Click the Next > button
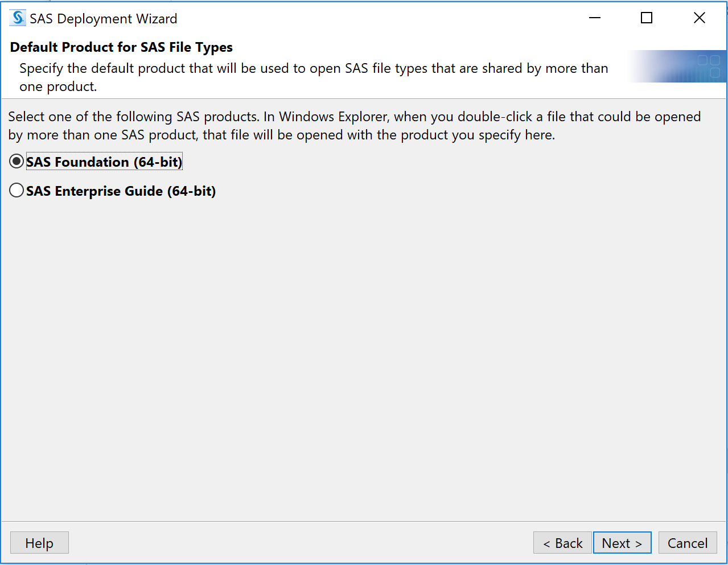 point(622,543)
